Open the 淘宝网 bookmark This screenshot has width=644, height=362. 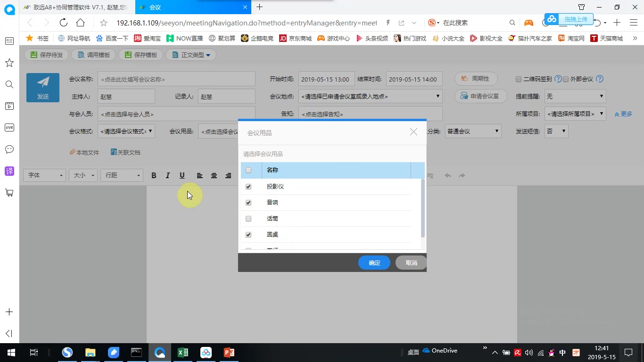click(571, 38)
